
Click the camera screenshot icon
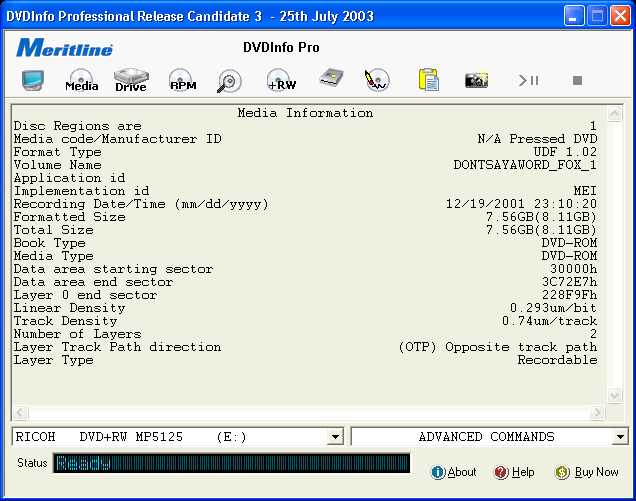pos(476,80)
